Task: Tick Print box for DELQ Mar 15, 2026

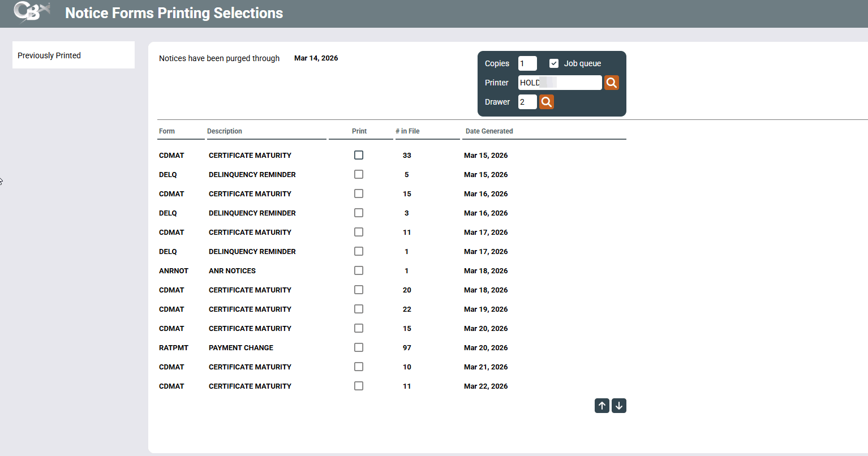Action: coord(359,174)
